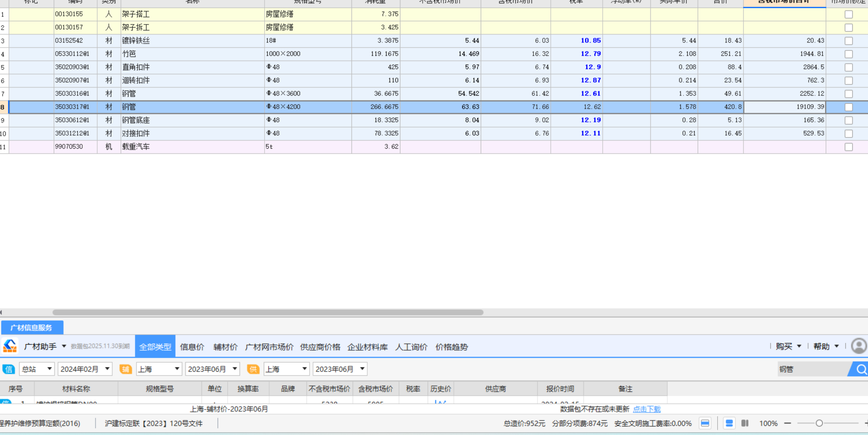Click the 沪建标定联【2023】120号文件 status entry
Screen dimensions: 868x435
tap(153, 423)
